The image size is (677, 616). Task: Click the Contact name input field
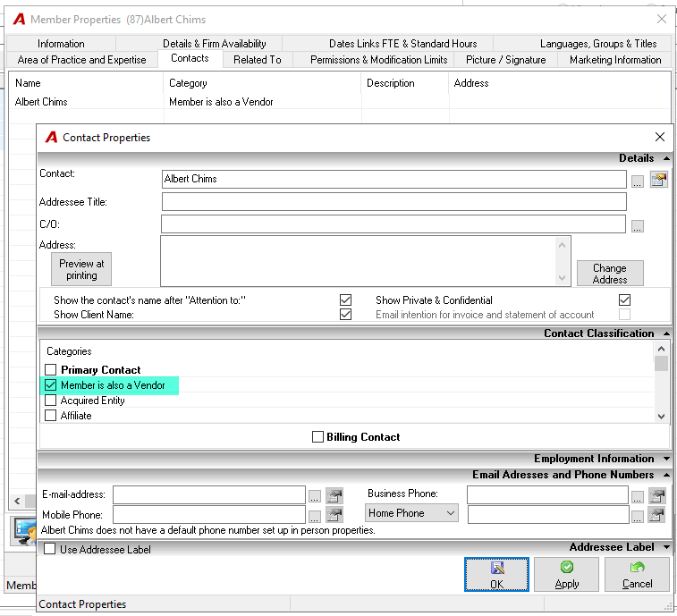coord(394,179)
